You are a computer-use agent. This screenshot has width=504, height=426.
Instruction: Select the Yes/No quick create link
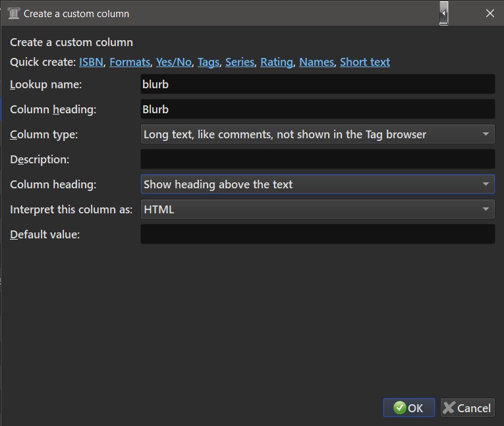174,62
